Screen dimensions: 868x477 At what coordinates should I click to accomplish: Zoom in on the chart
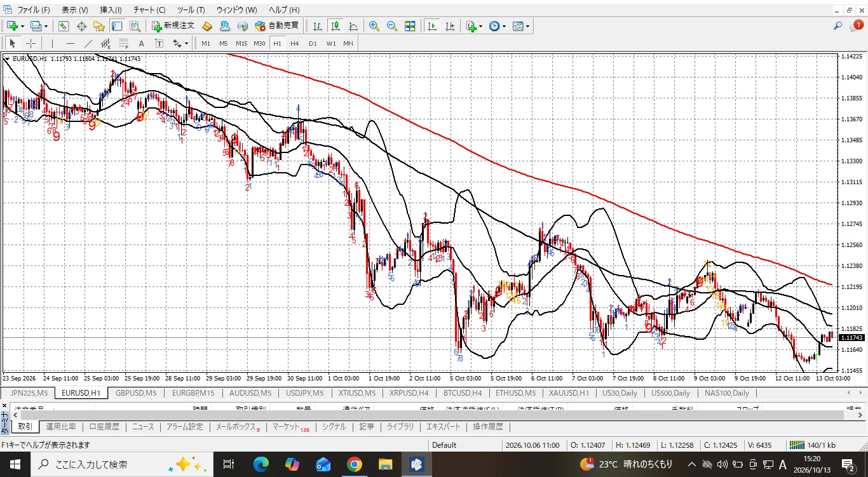[374, 26]
